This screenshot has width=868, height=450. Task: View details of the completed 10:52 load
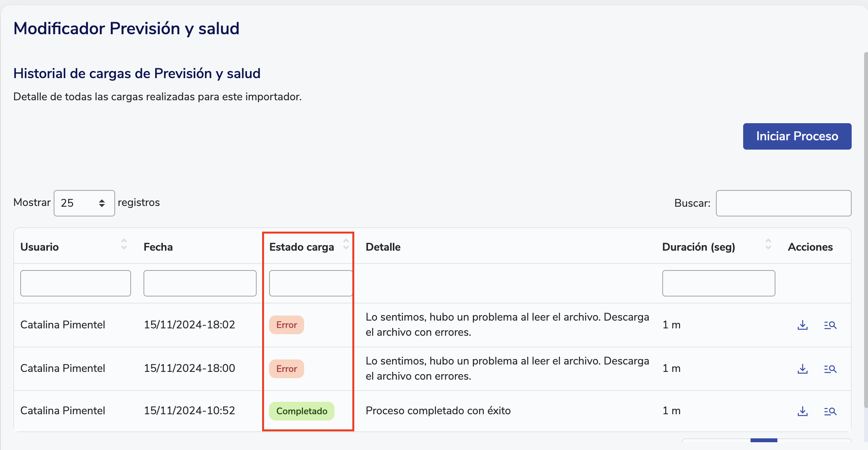830,411
